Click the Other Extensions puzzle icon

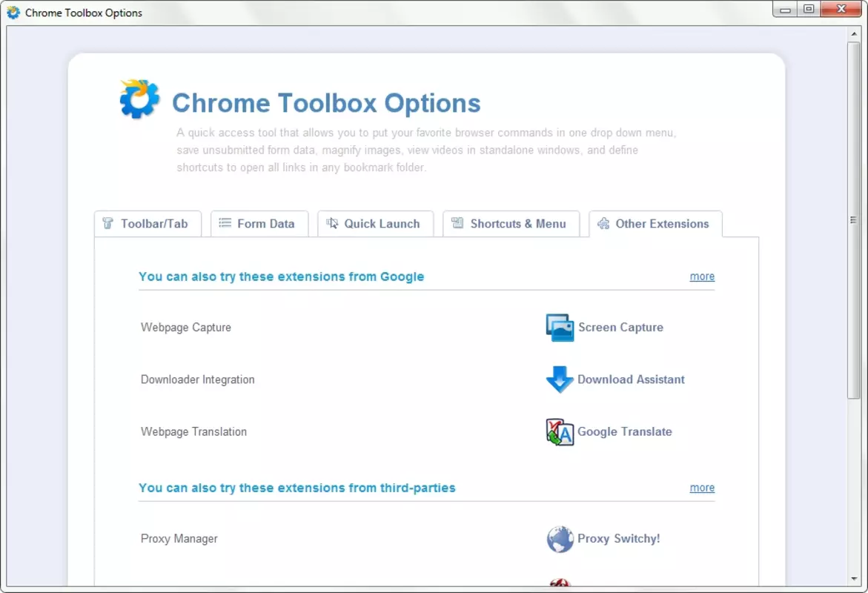tap(603, 223)
